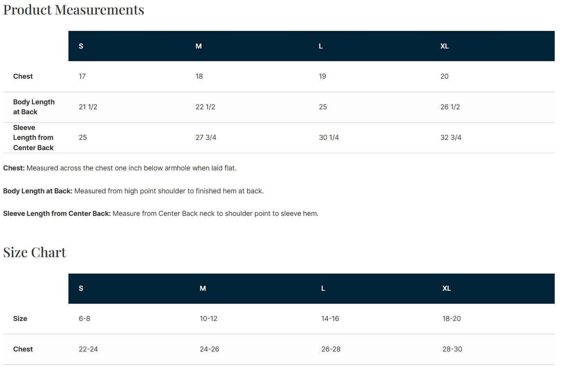Select the 6-8 size cell

pos(84,319)
